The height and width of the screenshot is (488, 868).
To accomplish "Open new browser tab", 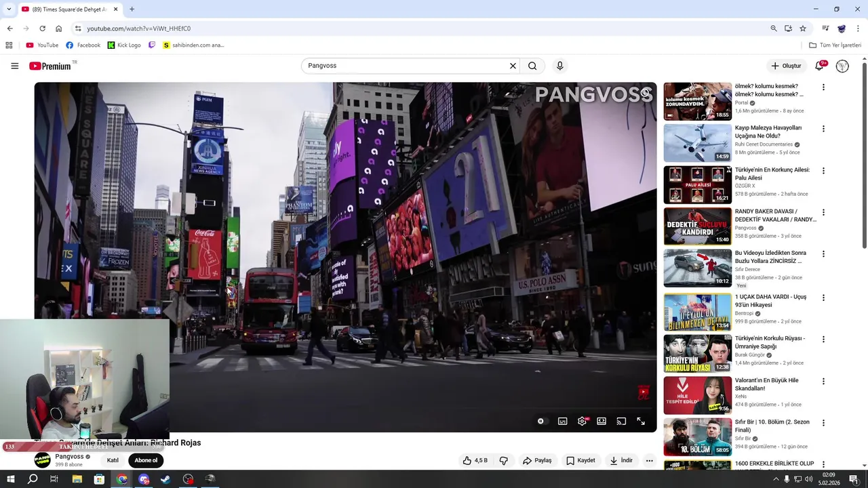I will tap(132, 9).
